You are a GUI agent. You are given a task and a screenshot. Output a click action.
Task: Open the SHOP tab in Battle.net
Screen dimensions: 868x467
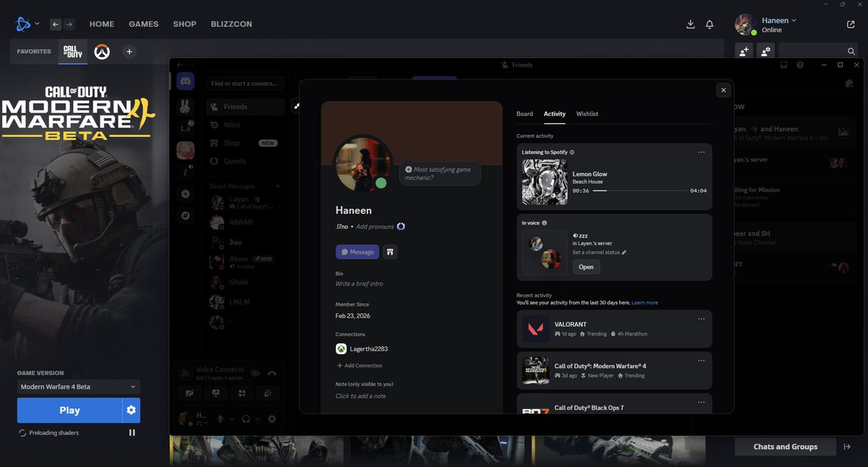click(x=184, y=24)
